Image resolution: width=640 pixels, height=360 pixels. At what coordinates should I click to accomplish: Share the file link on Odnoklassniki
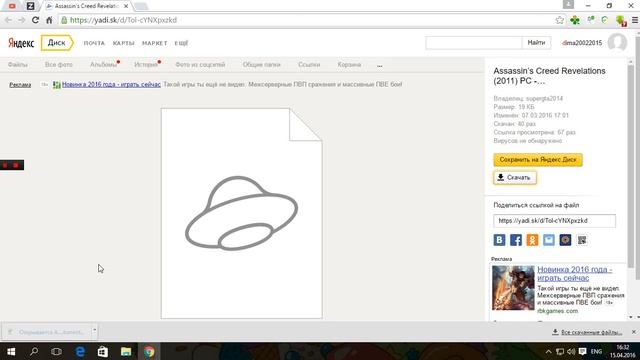tap(532, 240)
